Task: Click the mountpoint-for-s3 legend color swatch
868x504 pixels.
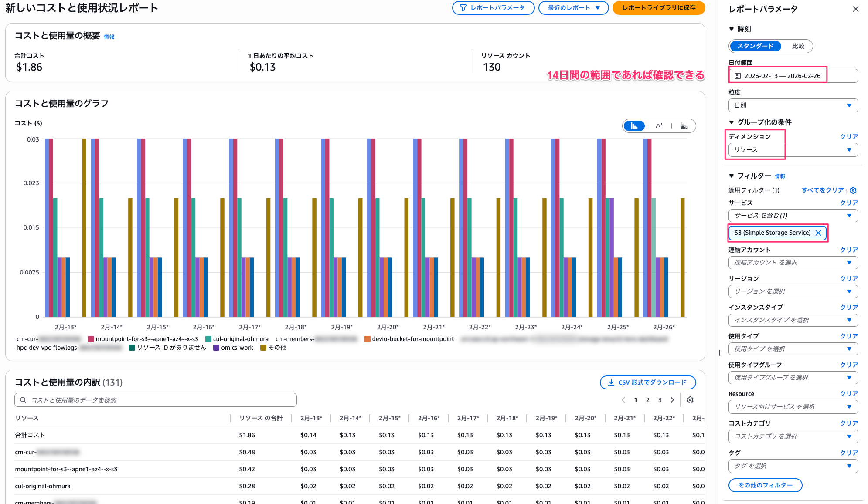Action: (x=91, y=338)
